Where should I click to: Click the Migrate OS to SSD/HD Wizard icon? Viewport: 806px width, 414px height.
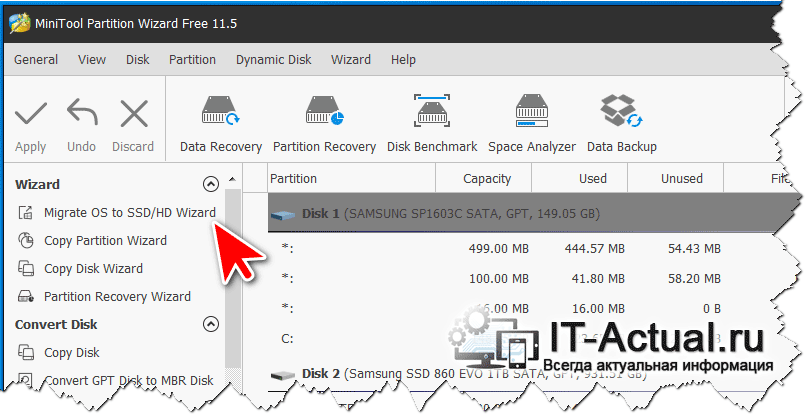click(x=26, y=212)
